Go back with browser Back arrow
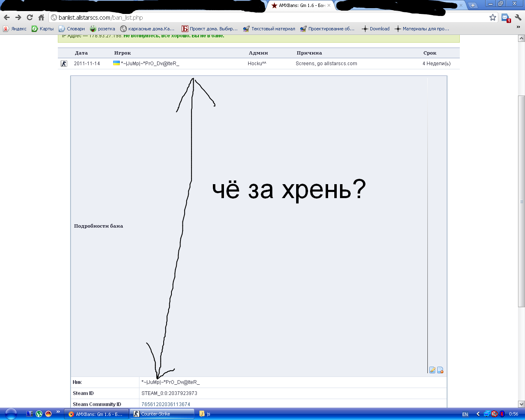This screenshot has width=525, height=420. [x=7, y=17]
